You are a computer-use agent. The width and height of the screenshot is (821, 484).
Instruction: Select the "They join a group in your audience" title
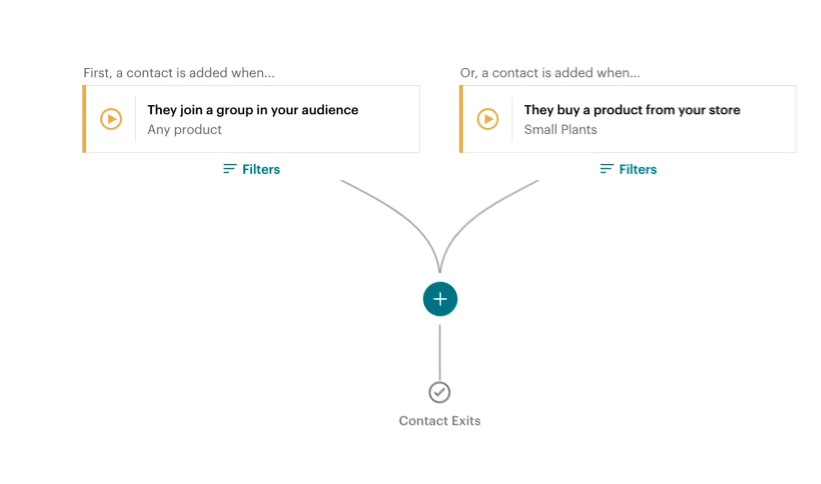coord(252,110)
